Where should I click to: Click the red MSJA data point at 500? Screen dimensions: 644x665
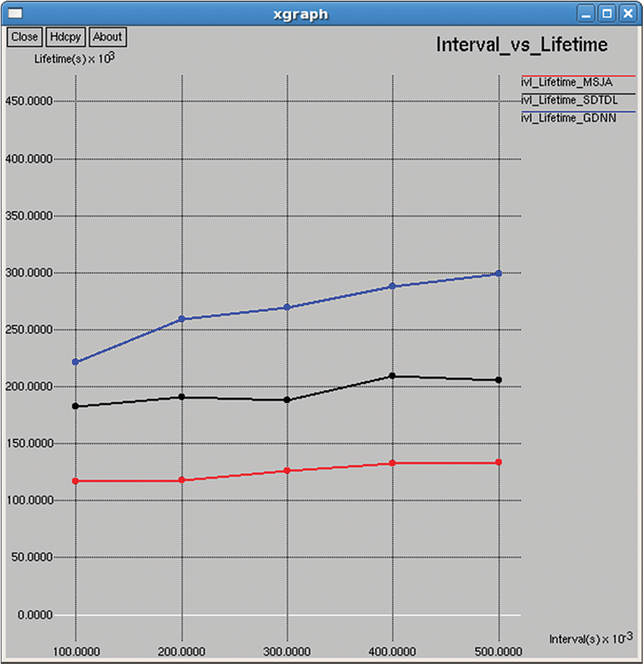pos(499,462)
